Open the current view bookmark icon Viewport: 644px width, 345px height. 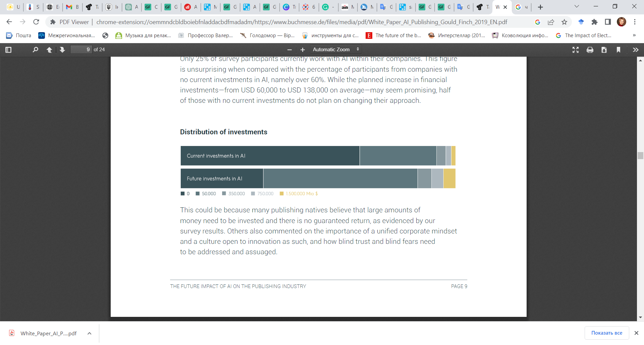click(619, 50)
